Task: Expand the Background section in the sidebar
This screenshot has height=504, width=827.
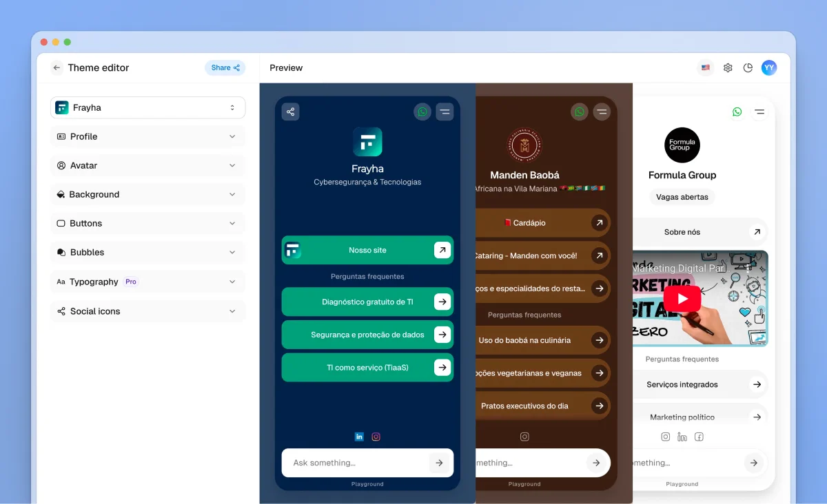Action: coord(147,194)
